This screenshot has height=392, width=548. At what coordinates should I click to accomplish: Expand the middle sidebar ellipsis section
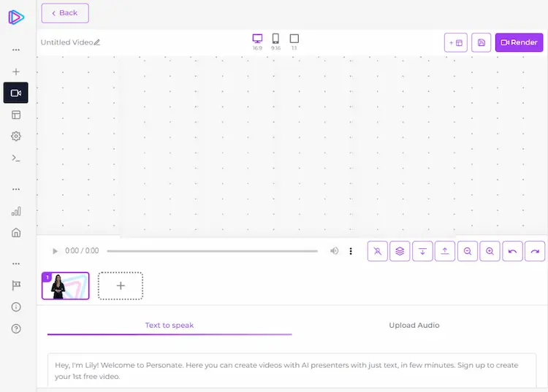[x=16, y=189]
